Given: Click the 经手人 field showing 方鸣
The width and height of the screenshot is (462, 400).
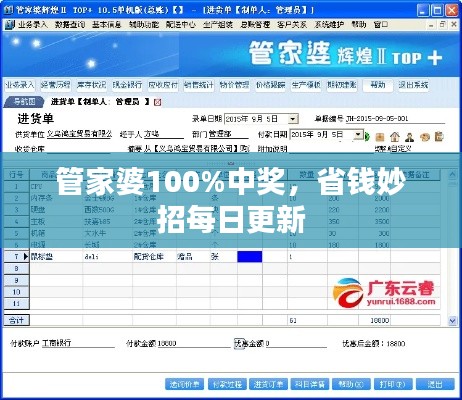Looking at the screenshot, I should [164, 134].
